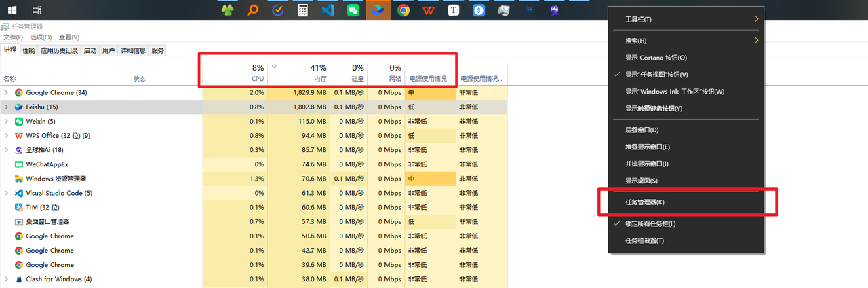Viewport: 868px width, 288px height.
Task: Open the calculator from the taskbar
Action: point(303,10)
